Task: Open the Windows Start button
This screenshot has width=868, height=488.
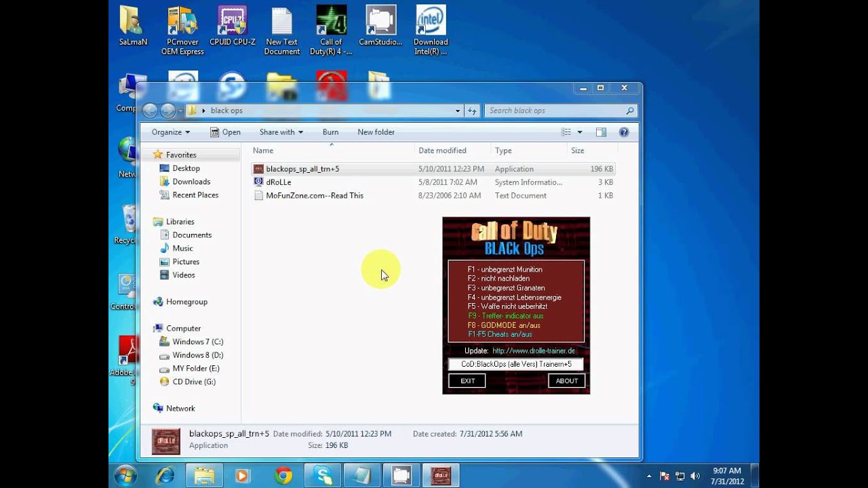Action: point(125,476)
